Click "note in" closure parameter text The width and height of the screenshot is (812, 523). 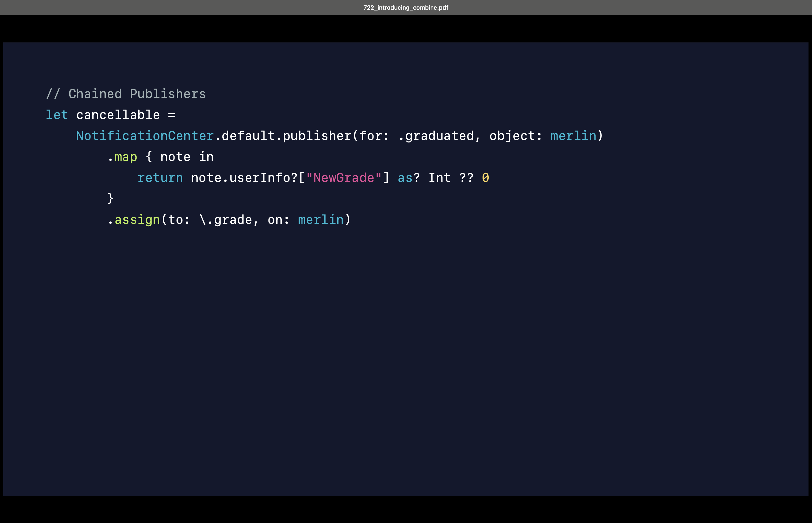187,157
